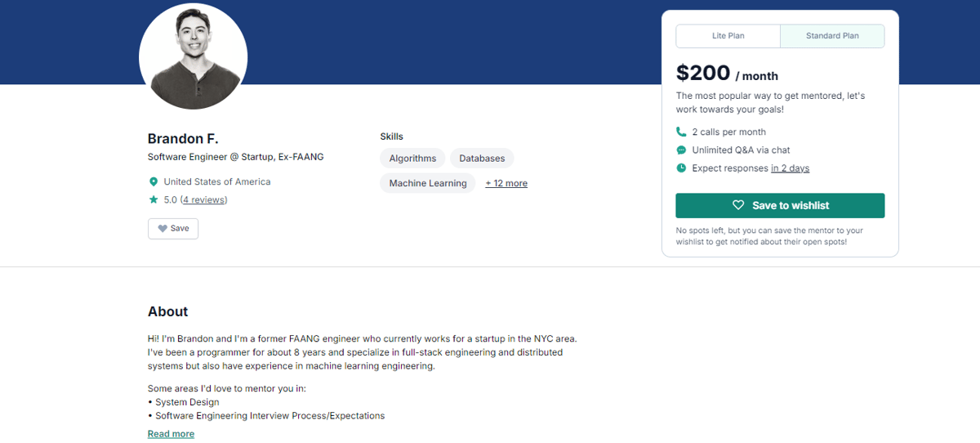Click the chat bubble icon for Q&A
Image resolution: width=980 pixels, height=443 pixels.
pyautogui.click(x=681, y=150)
